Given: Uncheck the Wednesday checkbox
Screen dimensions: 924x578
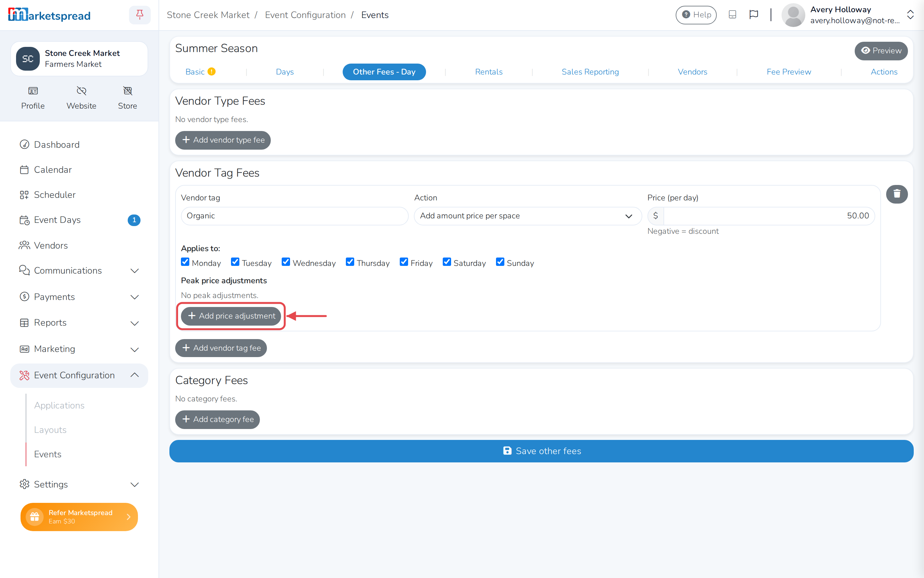Looking at the screenshot, I should tap(286, 262).
